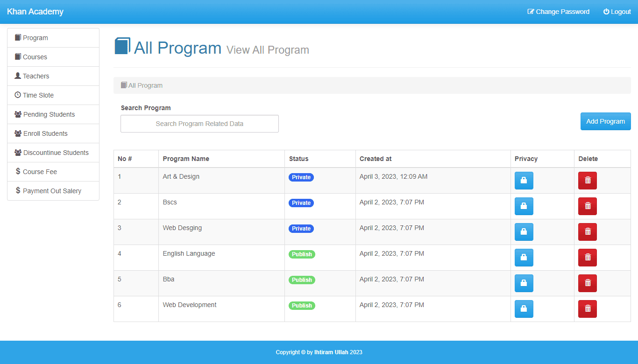
Task: Hit the red trash icon for Bba
Action: click(587, 283)
